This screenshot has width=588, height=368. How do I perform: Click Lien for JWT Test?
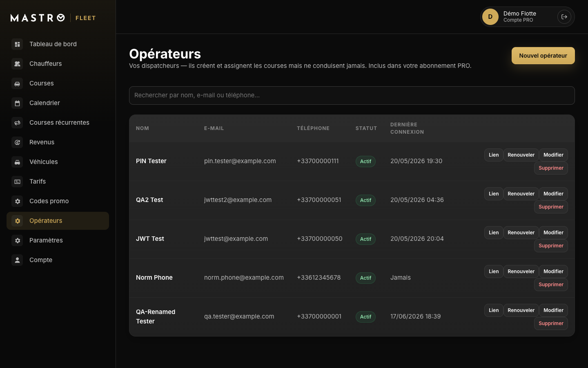(x=494, y=233)
